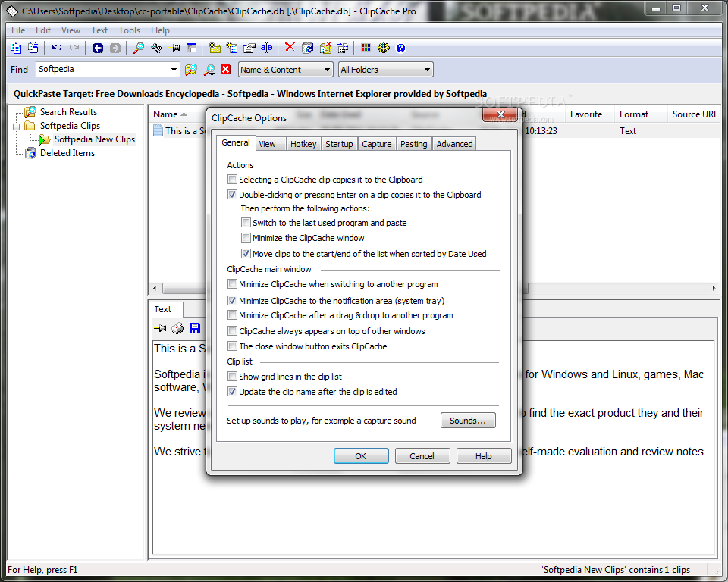Click the blue back navigation arrow
This screenshot has height=582, width=728.
(x=98, y=48)
